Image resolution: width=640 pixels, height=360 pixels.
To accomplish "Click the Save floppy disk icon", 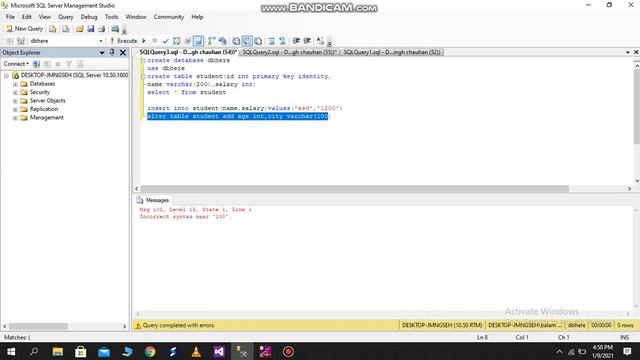I will pos(91,29).
